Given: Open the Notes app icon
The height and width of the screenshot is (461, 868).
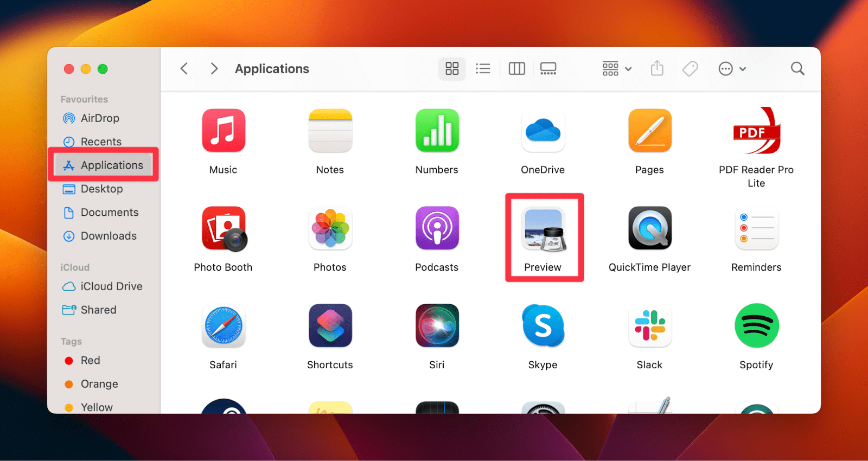Looking at the screenshot, I should (x=330, y=130).
